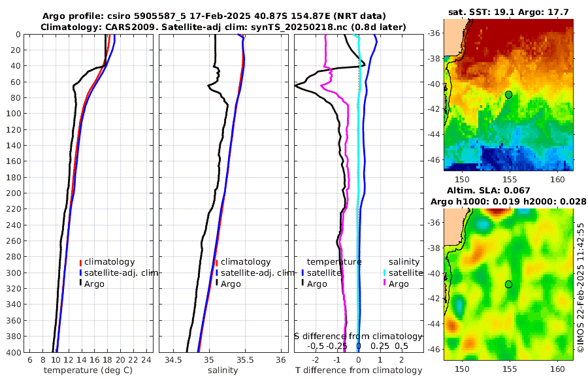The image size is (588, 379).
Task: Click the '200' depth tick label
Action: (x=14, y=193)
